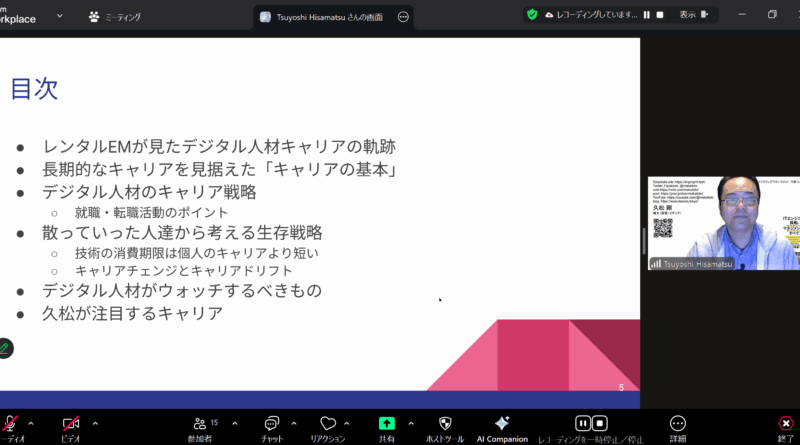This screenshot has height=445, width=800.
Task: Stop the recording from the bottom toolbar
Action: [600, 423]
